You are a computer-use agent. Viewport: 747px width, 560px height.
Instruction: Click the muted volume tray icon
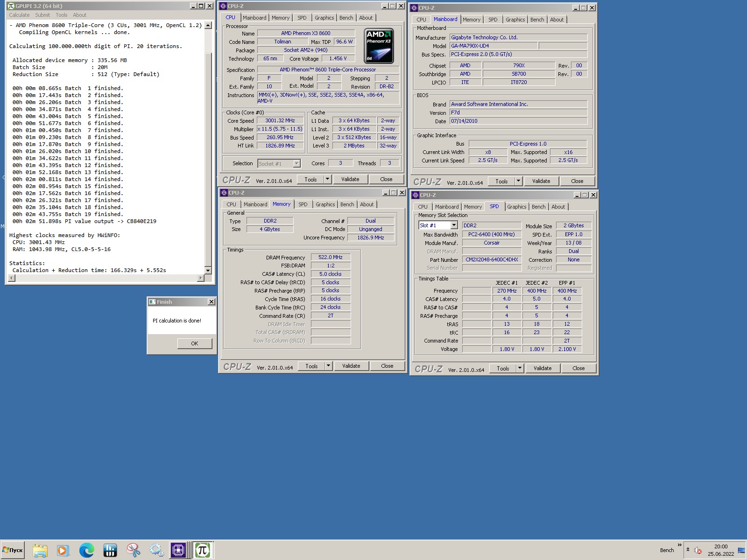coord(698,550)
